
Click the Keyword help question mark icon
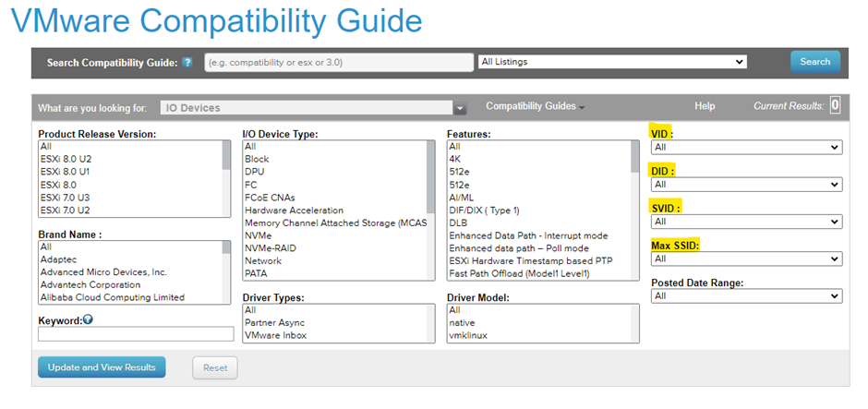[x=88, y=319]
